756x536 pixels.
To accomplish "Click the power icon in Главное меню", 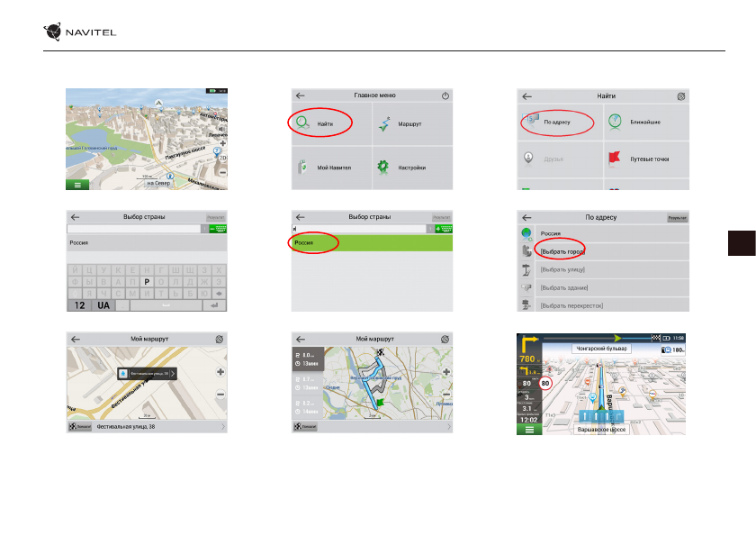I will tap(445, 95).
